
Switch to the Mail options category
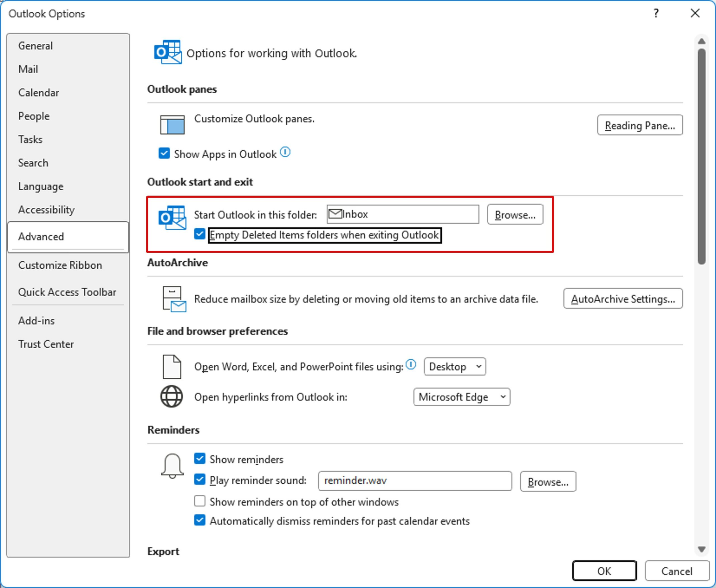coord(28,69)
